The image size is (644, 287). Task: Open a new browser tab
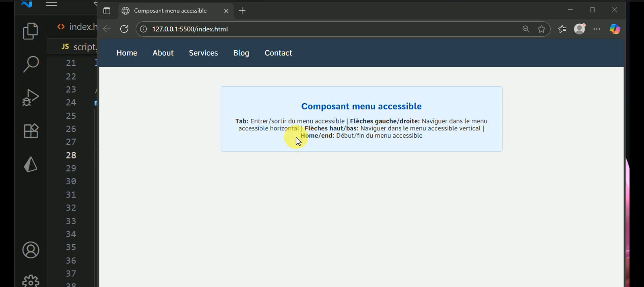[242, 11]
